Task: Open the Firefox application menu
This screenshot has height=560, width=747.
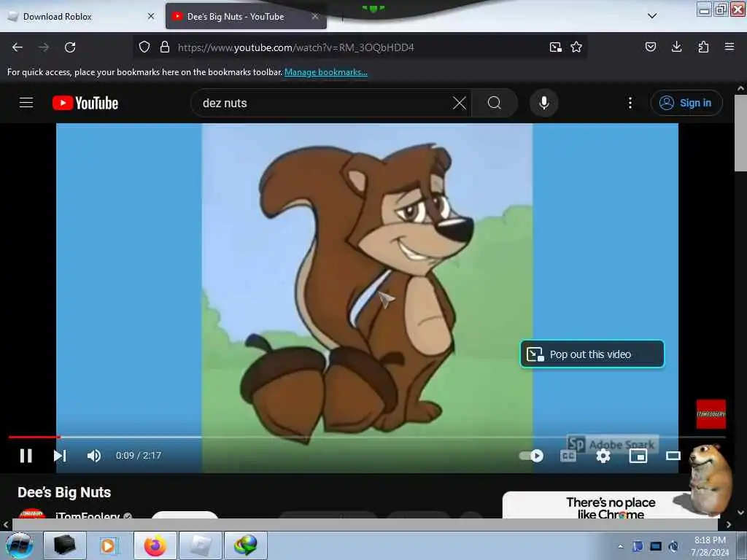Action: [x=729, y=47]
